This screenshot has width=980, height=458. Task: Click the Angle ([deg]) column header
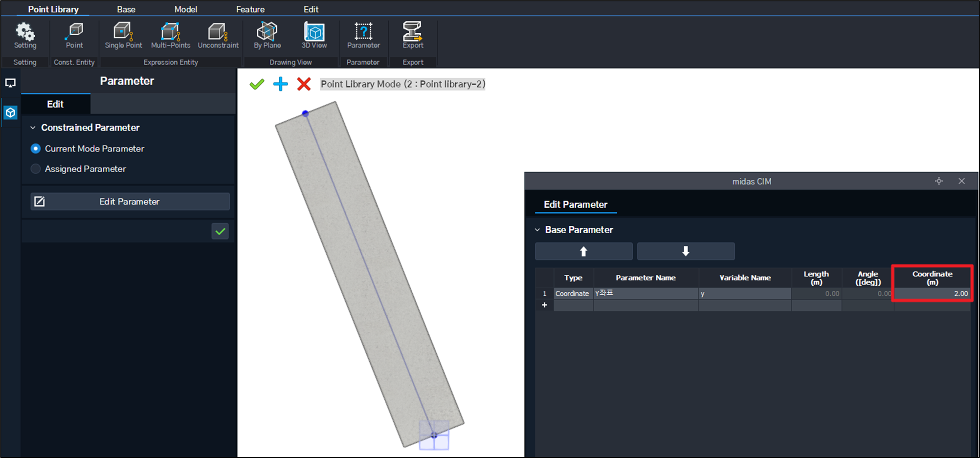(x=868, y=278)
